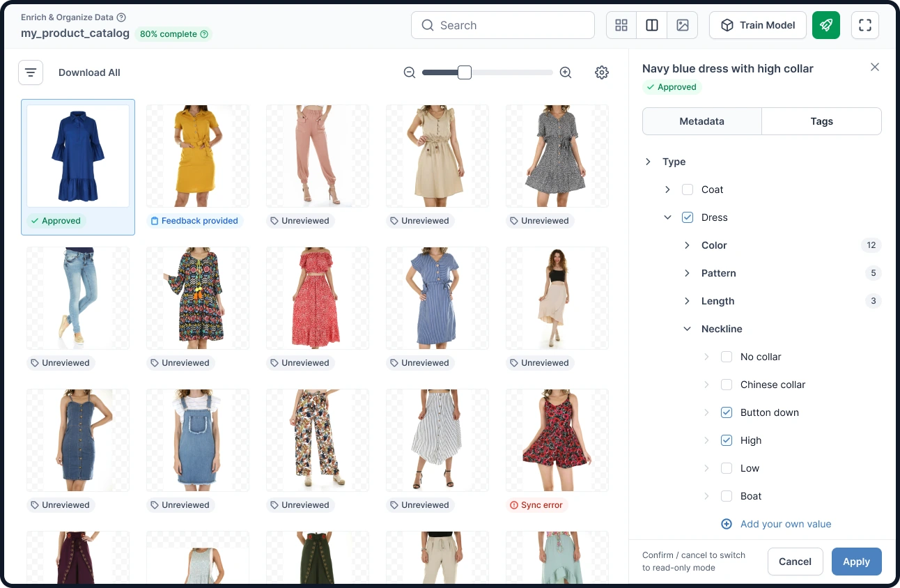The width and height of the screenshot is (900, 588).
Task: Check the Coat checkbox
Action: coord(688,189)
